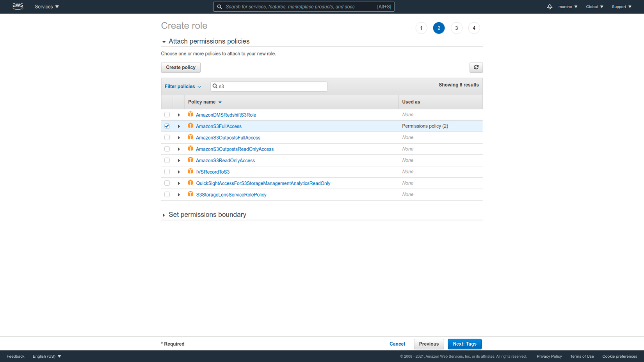Open the English (US) language menu

47,356
